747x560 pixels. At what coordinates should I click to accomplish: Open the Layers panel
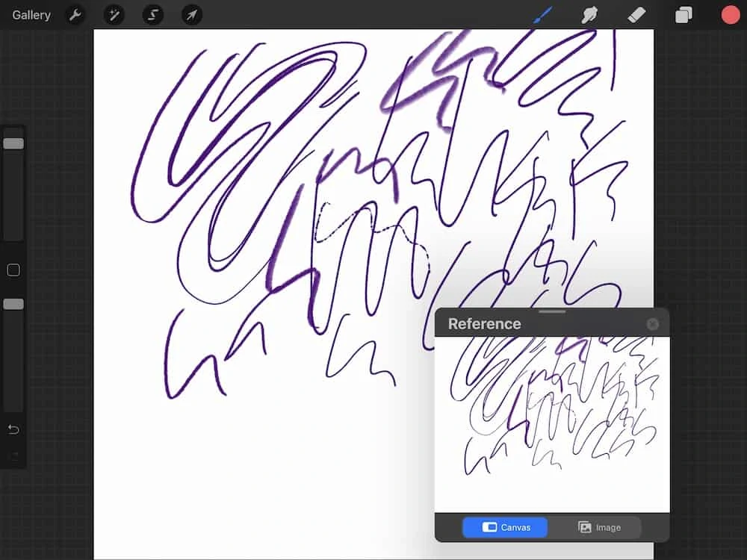(684, 15)
